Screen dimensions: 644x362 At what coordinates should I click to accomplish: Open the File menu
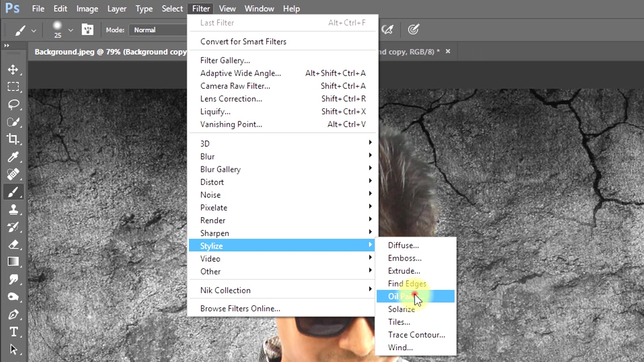[x=38, y=8]
